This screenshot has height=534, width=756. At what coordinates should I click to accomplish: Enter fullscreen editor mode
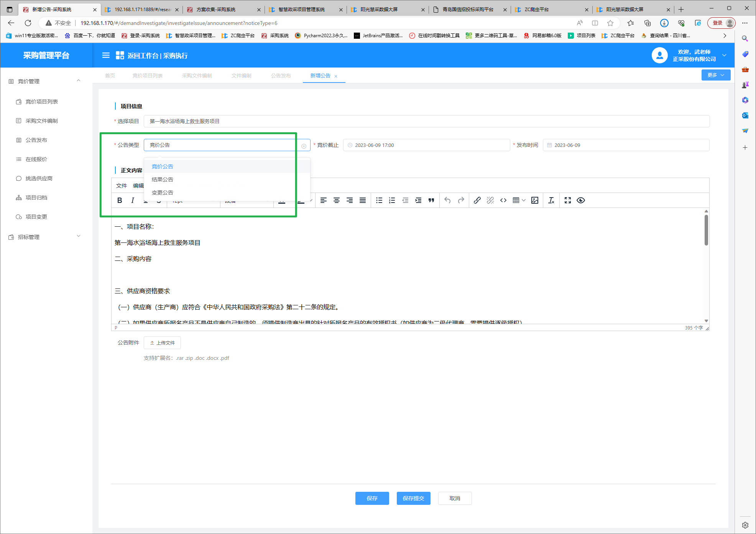(x=568, y=200)
